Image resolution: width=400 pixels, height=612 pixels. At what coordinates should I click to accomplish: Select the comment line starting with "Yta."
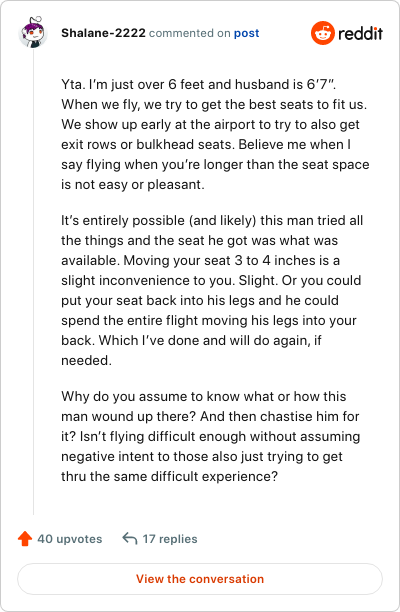click(x=199, y=84)
